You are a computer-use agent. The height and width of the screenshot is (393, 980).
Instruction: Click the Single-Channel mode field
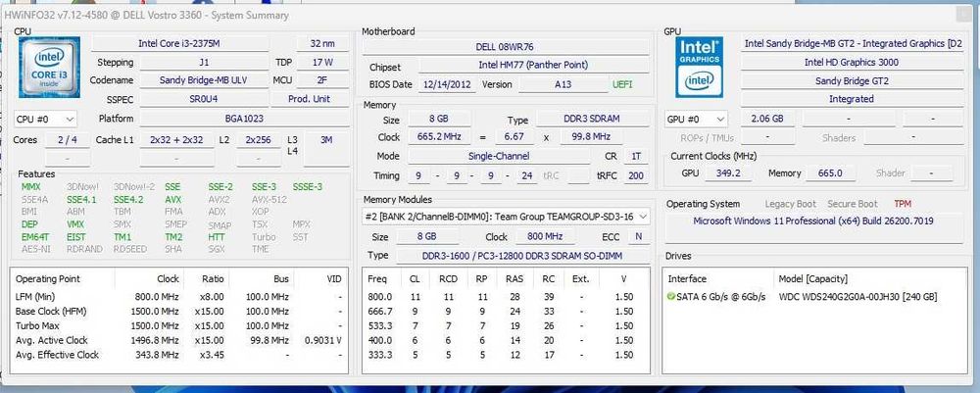[499, 156]
